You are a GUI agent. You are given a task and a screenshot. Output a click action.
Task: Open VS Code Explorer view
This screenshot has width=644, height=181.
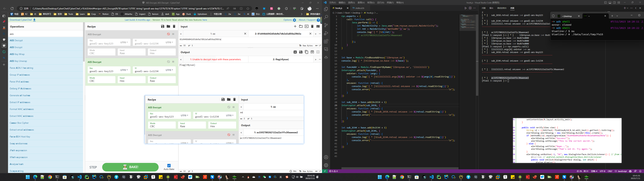(326, 9)
